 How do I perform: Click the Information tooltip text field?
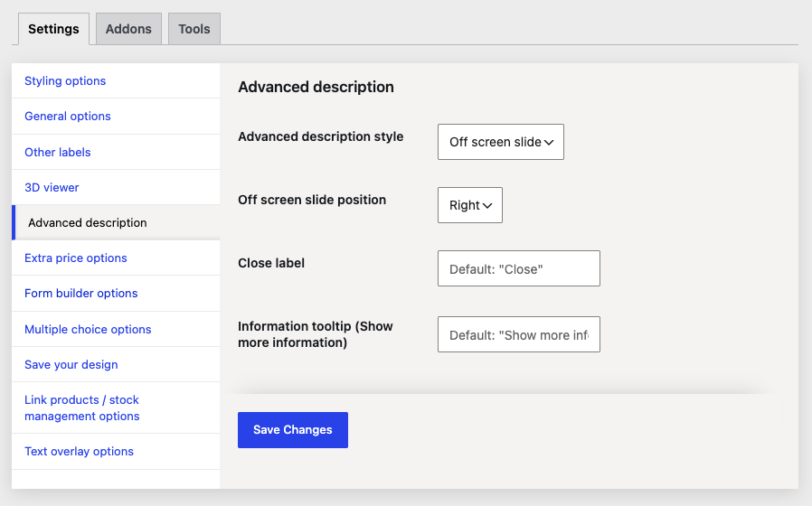519,334
